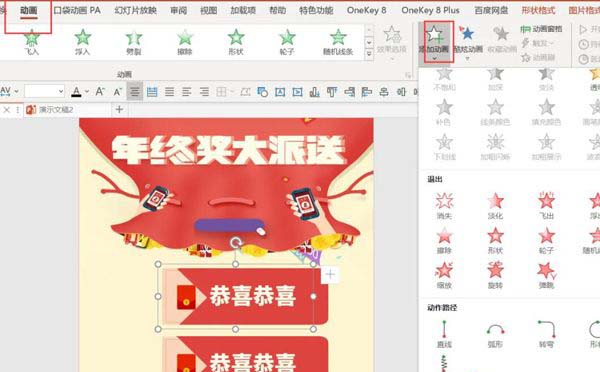Screen dimensions: 600x372
Task: Switch to the OneKey 8 tab
Action: click(367, 10)
